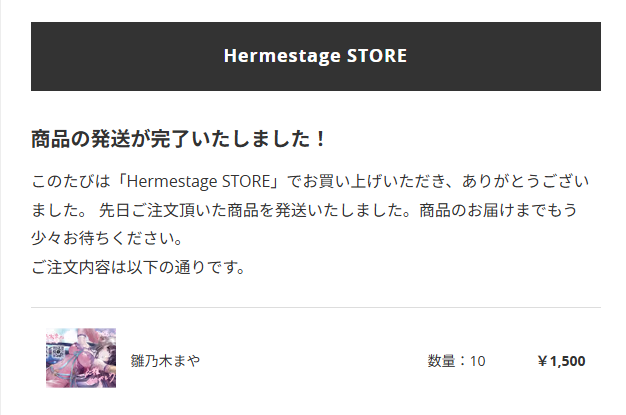
Task: Click the QR code inside the product thumbnail
Action: coord(58,352)
